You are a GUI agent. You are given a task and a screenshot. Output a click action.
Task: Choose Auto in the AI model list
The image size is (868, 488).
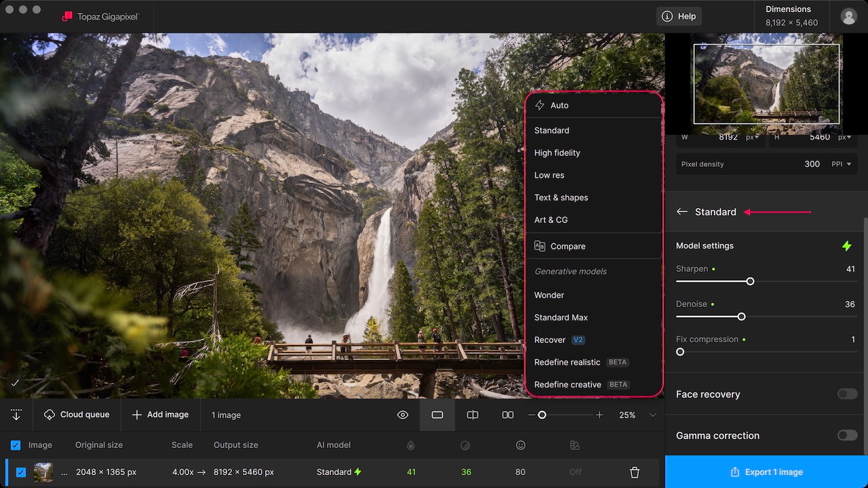click(594, 105)
